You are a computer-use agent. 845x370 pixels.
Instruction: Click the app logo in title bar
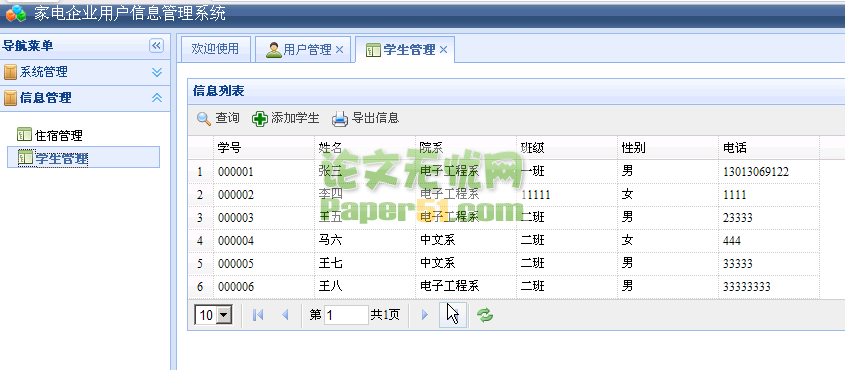pos(16,13)
